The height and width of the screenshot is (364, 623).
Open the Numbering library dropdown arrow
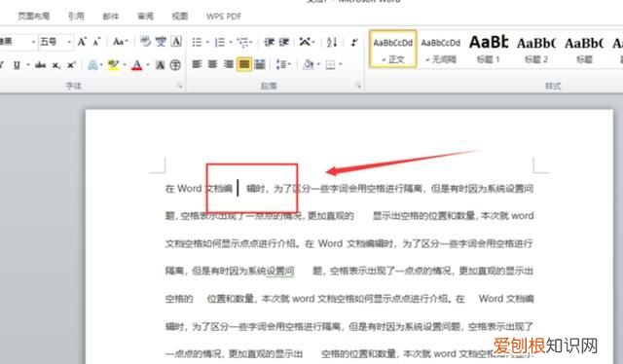[x=231, y=42]
